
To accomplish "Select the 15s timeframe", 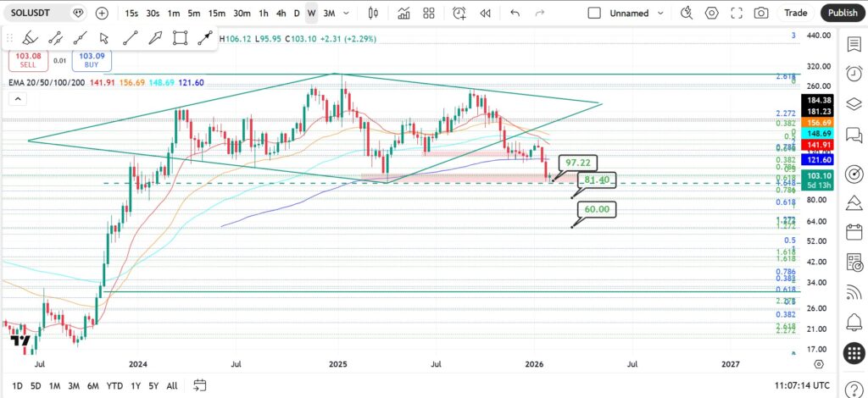I will 131,14.
